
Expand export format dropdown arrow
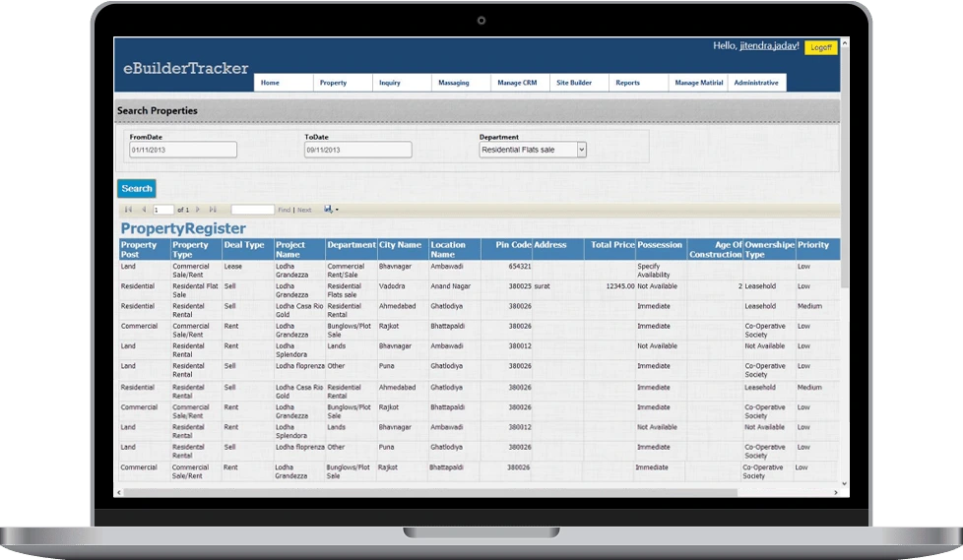point(337,210)
